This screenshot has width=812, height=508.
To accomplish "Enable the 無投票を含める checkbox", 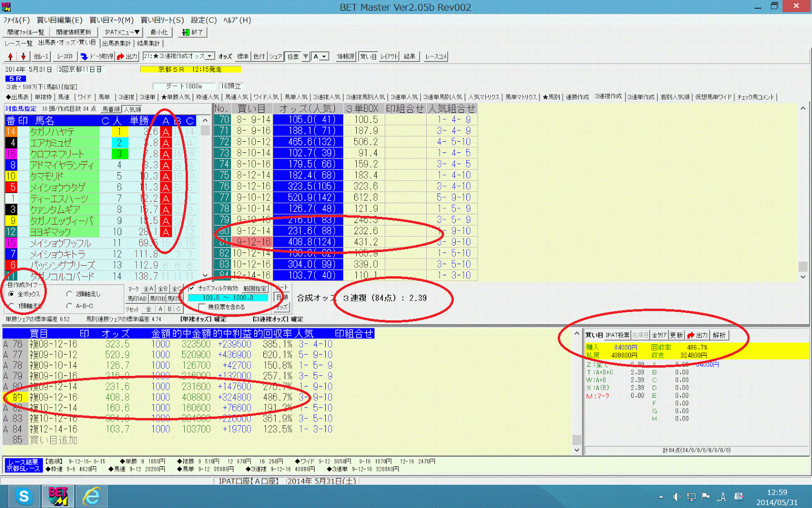I will (x=222, y=307).
